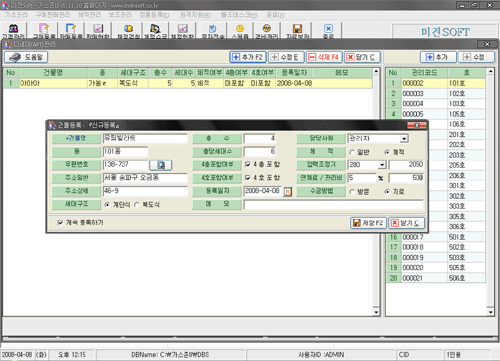The width and height of the screenshot is (500, 361).
Task: Select the 아이아 building row
Action: 188,83
